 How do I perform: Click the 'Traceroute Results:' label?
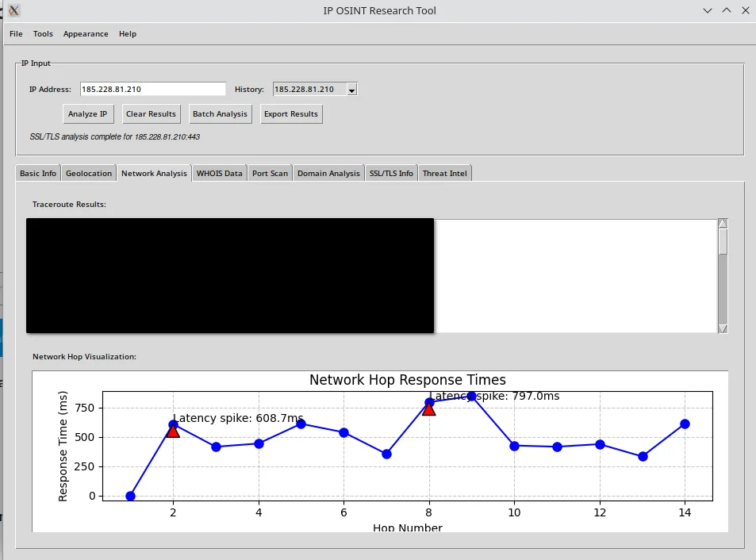click(x=69, y=205)
